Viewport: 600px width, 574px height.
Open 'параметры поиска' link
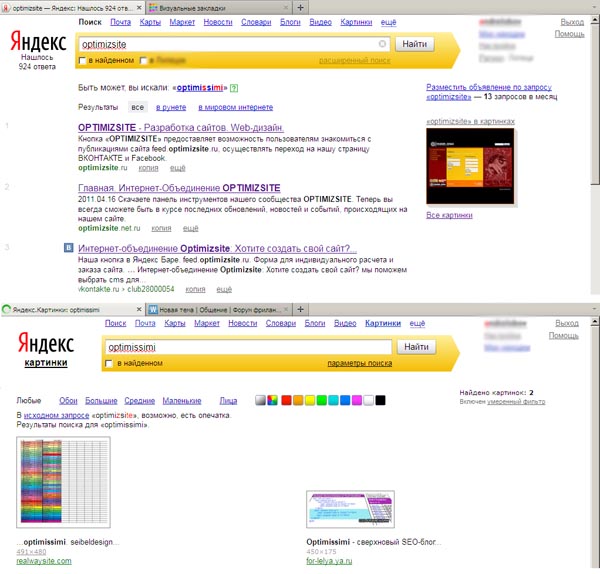point(360,363)
